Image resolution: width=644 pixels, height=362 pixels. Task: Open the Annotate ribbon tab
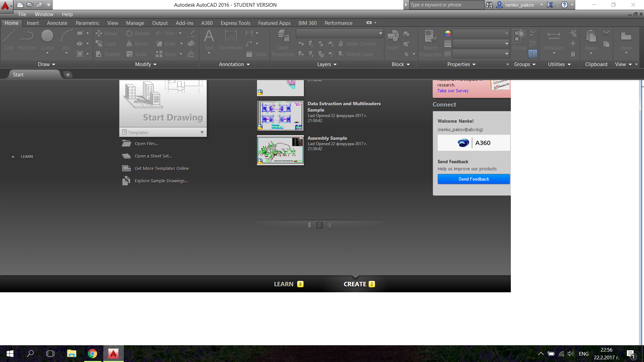coord(57,23)
